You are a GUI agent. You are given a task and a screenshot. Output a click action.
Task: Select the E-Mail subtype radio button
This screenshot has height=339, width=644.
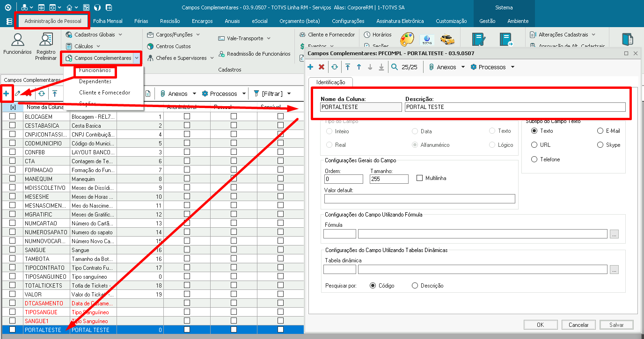[600, 131]
